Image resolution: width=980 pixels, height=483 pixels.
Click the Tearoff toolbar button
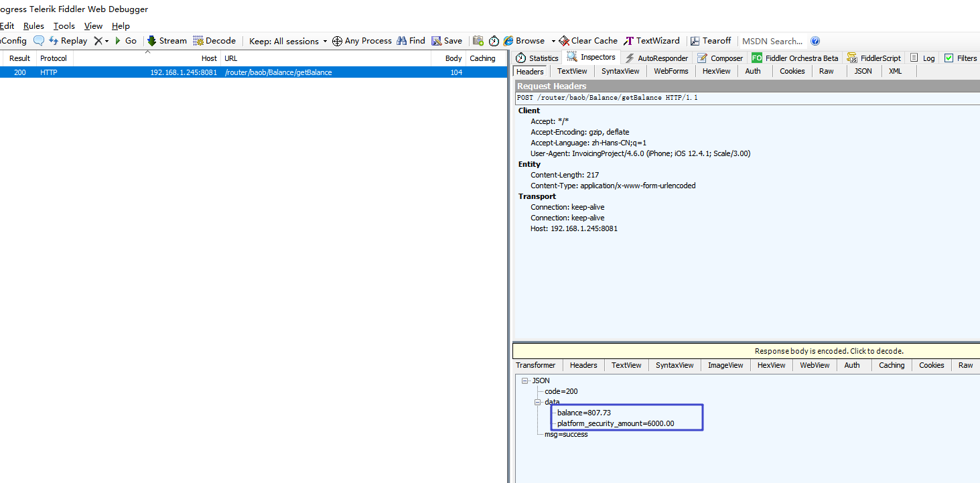coord(711,41)
